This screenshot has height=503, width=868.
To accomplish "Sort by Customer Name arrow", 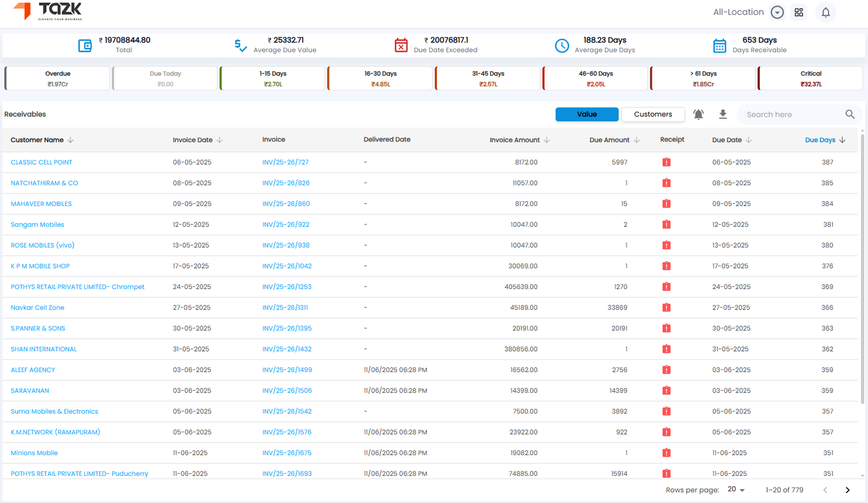I will (x=71, y=140).
